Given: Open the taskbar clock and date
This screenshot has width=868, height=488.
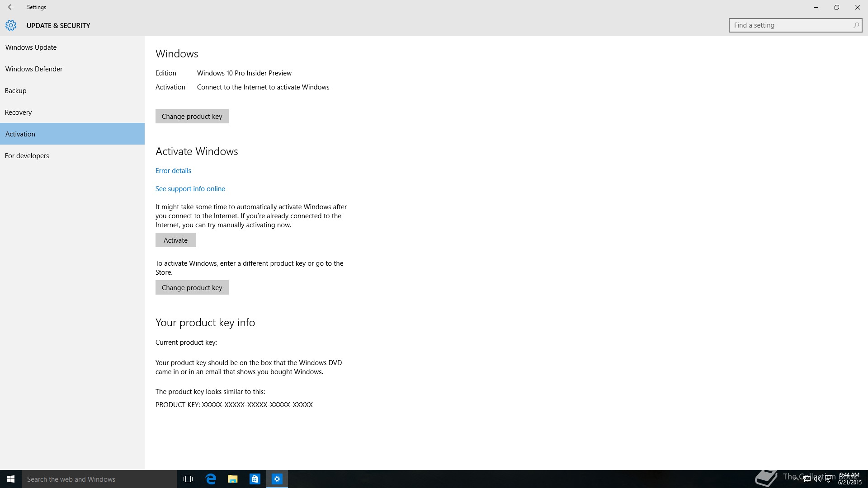Looking at the screenshot, I should [849, 479].
